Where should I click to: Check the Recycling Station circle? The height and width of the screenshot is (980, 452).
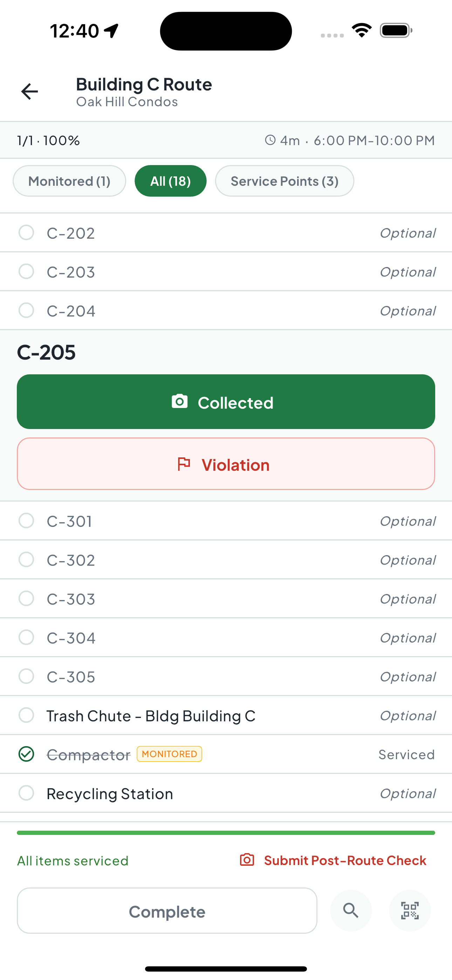click(26, 793)
